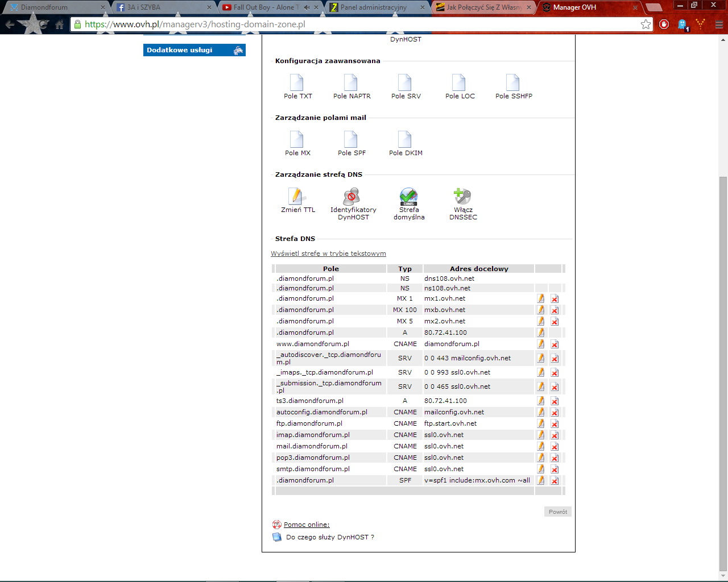Image resolution: width=728 pixels, height=582 pixels.
Task: Open Identyfikatory DynHOST icon
Action: coord(352,197)
